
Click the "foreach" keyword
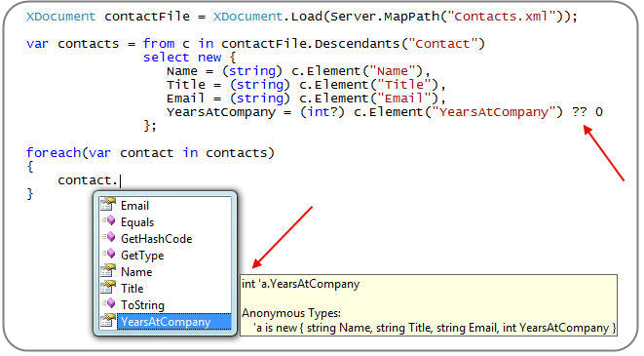[54, 153]
